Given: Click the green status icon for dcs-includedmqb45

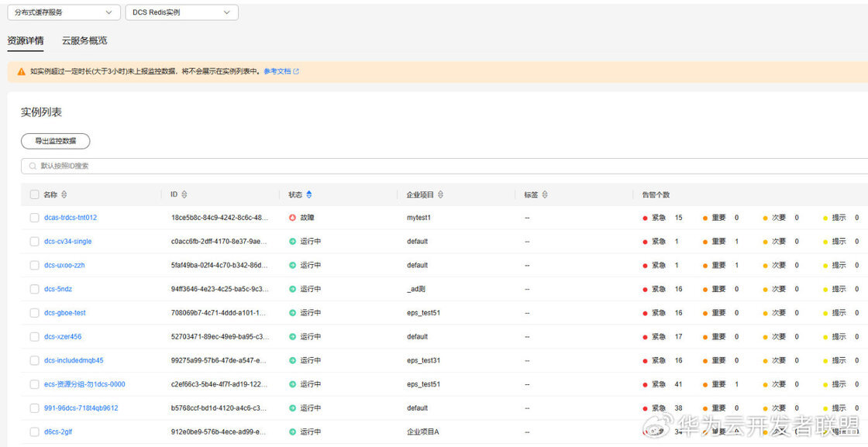Looking at the screenshot, I should pyautogui.click(x=293, y=361).
